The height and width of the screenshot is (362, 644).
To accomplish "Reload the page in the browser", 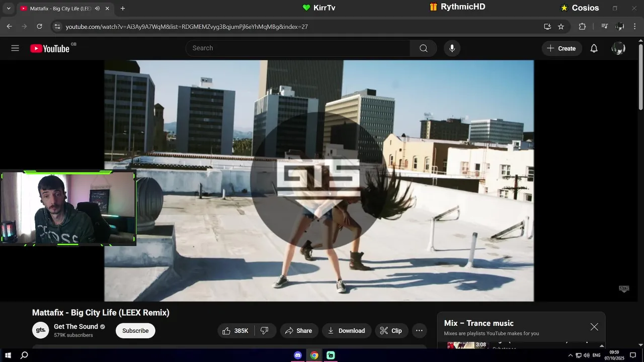I will pos(39,26).
